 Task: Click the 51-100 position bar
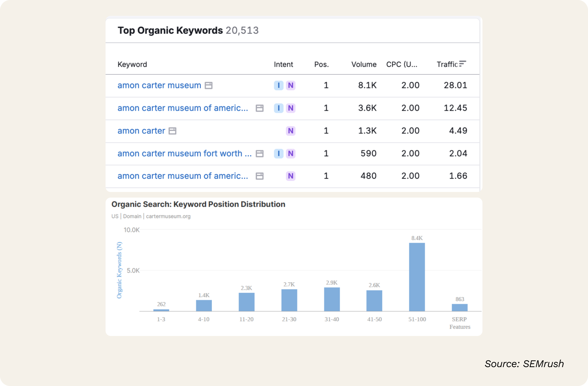[417, 277]
